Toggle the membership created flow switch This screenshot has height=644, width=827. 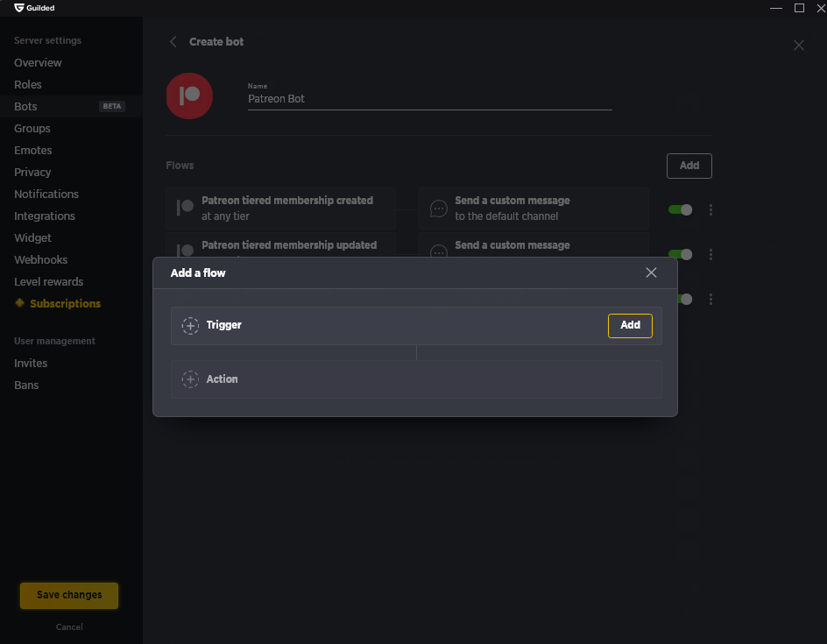tap(680, 210)
